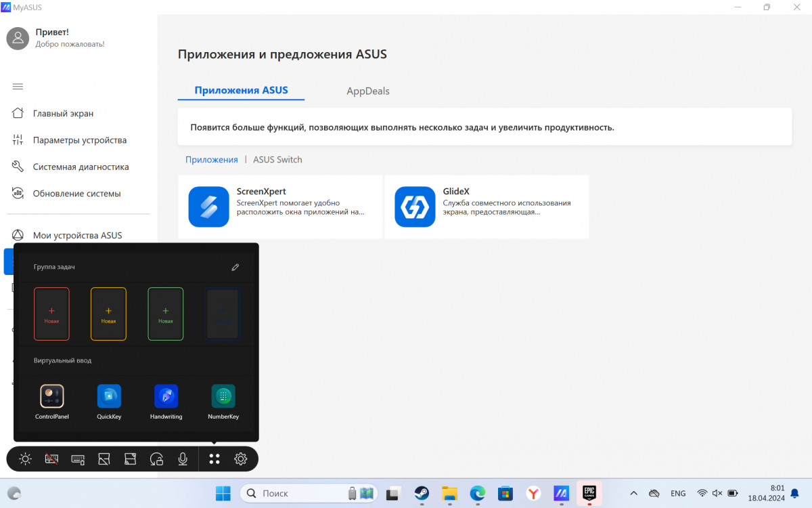Image resolution: width=812 pixels, height=508 pixels.
Task: Open File Explorer from taskbar
Action: [450, 493]
